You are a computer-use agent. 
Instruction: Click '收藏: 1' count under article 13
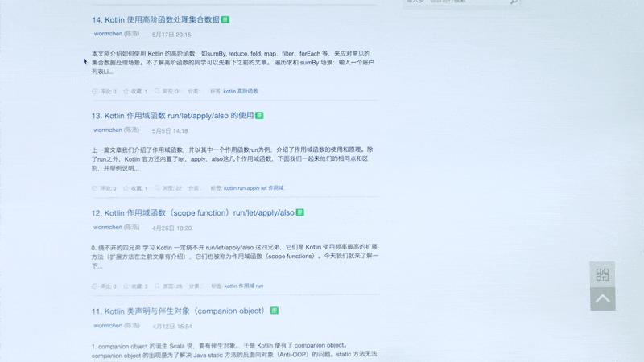138,188
